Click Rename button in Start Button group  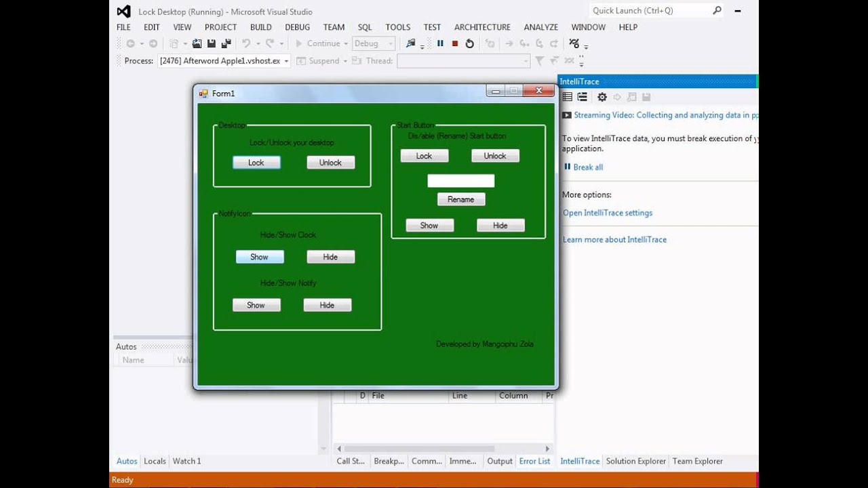(461, 199)
